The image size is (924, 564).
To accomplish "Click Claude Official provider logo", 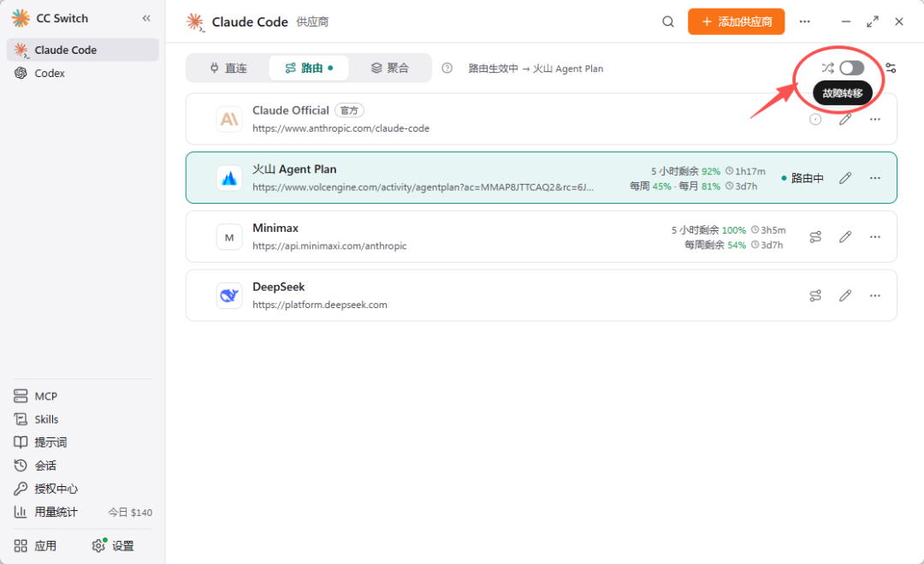I will coord(229,119).
